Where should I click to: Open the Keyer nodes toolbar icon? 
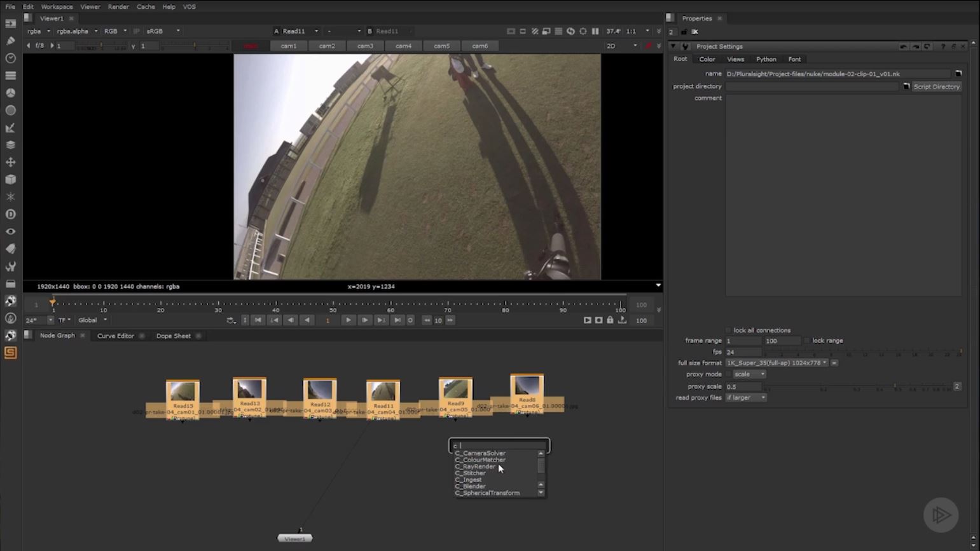point(10,128)
